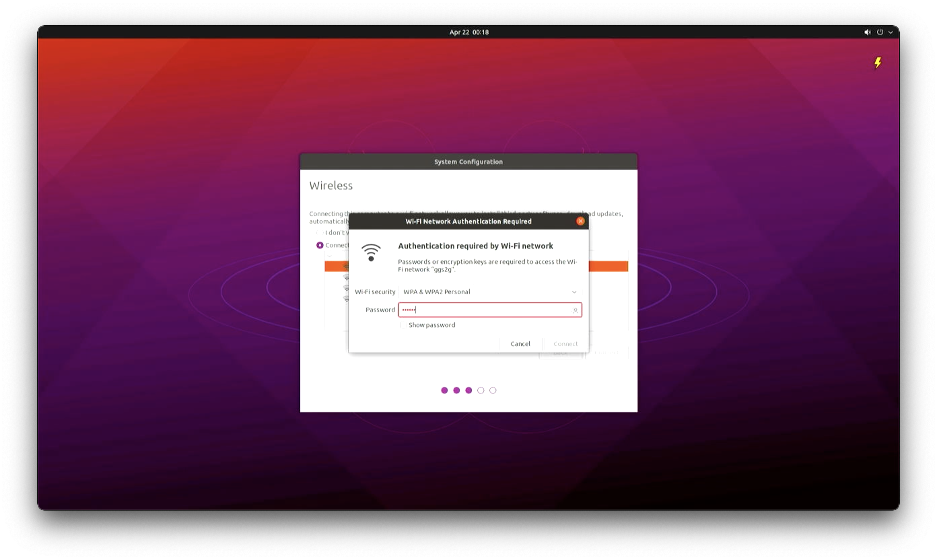This screenshot has height=560, width=937.
Task: Click password storage options icon in Password field
Action: pos(575,310)
